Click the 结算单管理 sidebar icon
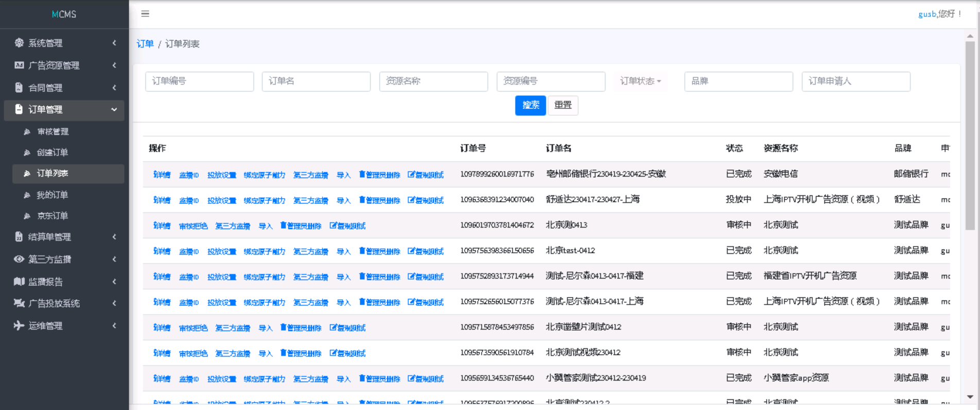980x410 pixels. [x=19, y=236]
